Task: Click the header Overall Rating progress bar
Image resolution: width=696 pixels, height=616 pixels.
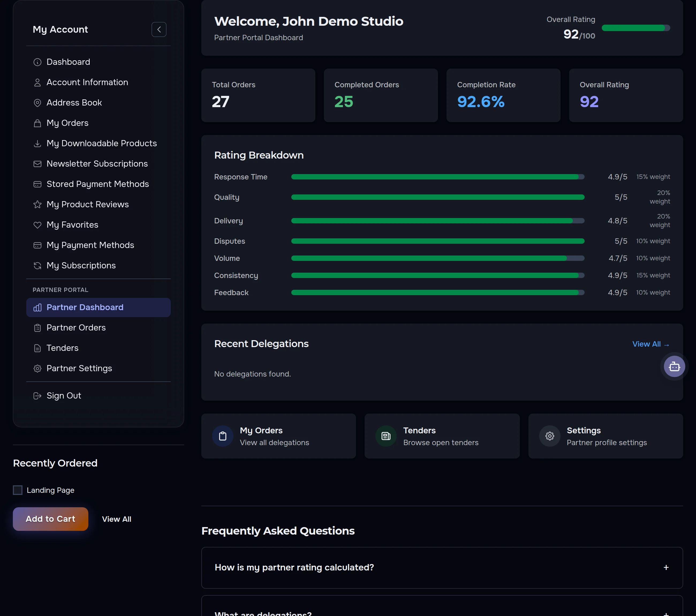Action: 636,28
